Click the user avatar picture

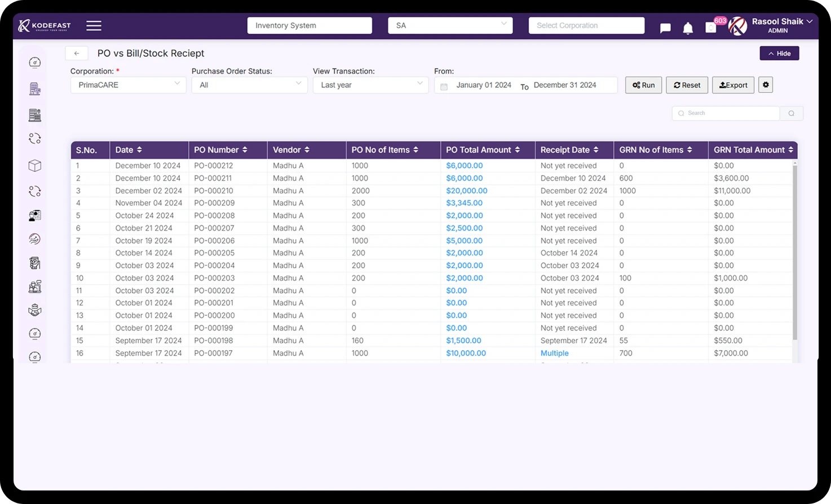click(737, 26)
